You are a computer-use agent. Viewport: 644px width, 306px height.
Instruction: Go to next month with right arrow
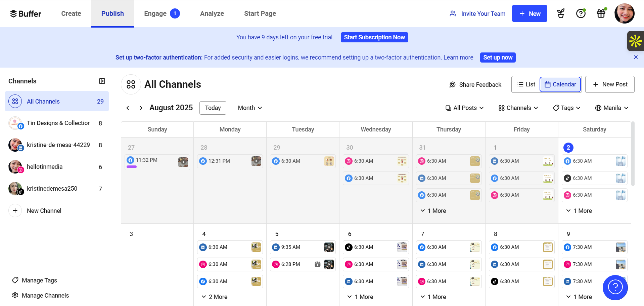point(141,108)
